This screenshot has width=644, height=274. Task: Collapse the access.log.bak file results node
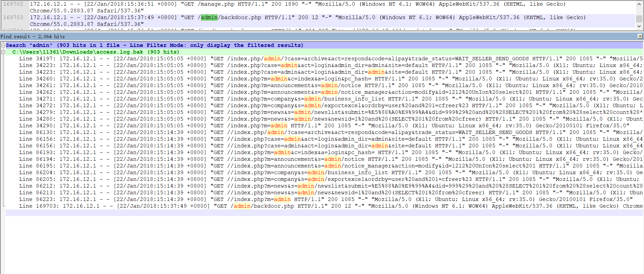click(x=3, y=52)
